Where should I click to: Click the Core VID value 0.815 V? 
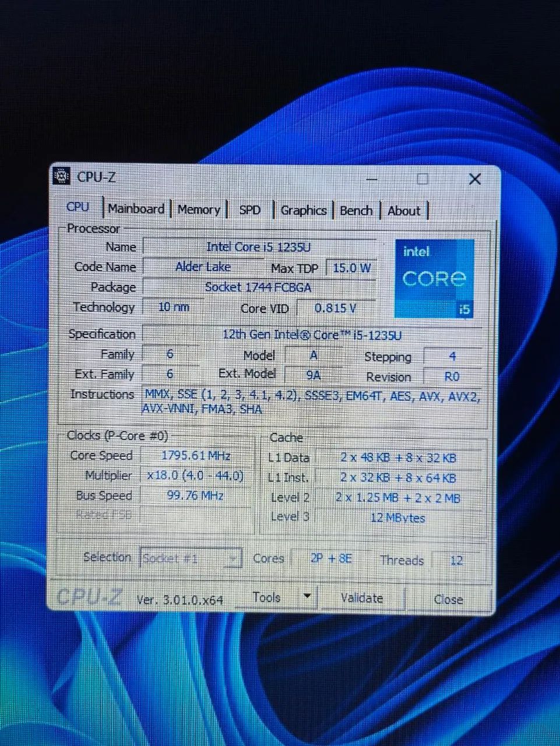tap(336, 308)
